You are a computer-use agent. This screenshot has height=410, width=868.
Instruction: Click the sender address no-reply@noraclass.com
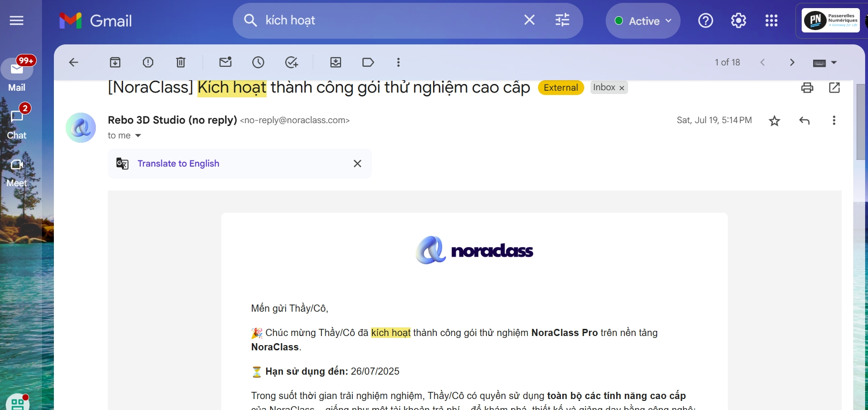coord(295,120)
